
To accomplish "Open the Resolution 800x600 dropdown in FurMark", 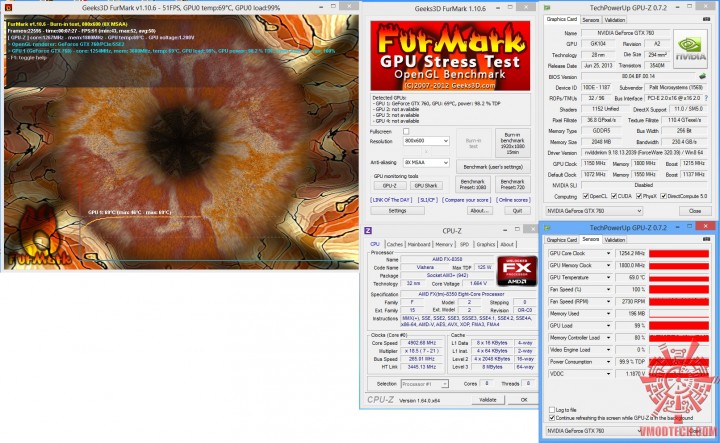I will [426, 141].
